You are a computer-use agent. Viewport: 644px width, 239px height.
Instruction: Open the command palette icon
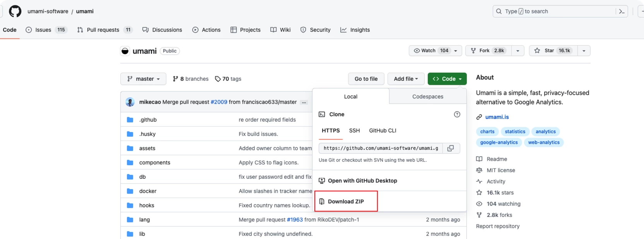[622, 11]
